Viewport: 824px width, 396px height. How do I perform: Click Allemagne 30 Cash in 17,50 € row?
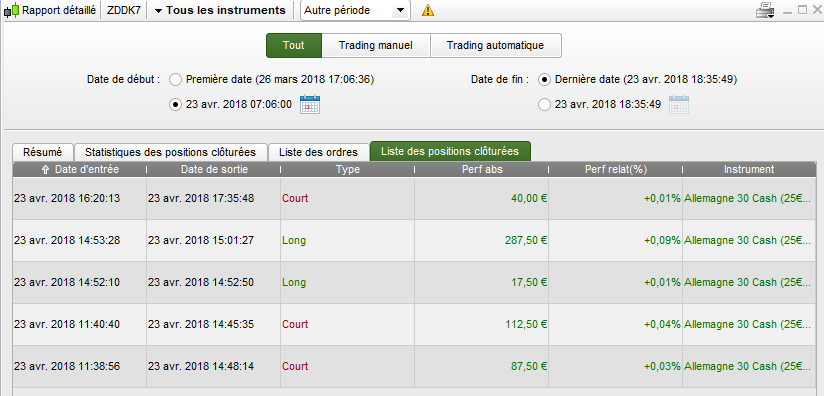(747, 282)
